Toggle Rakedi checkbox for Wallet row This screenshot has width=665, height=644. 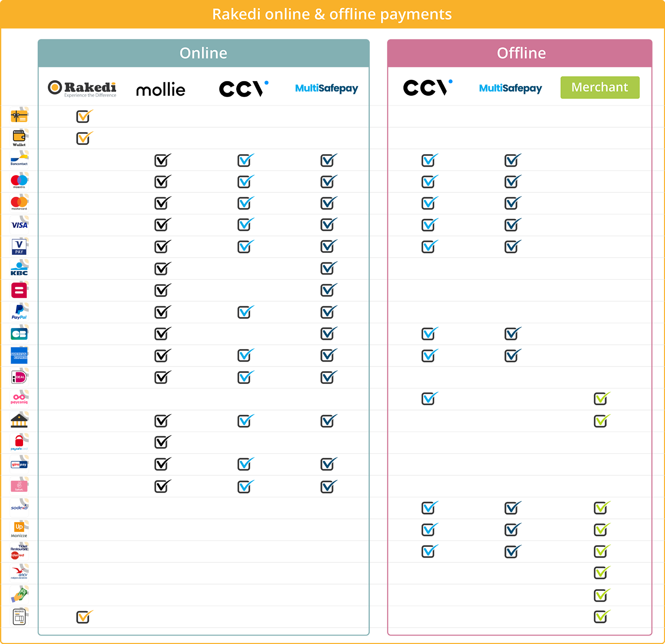click(x=83, y=138)
